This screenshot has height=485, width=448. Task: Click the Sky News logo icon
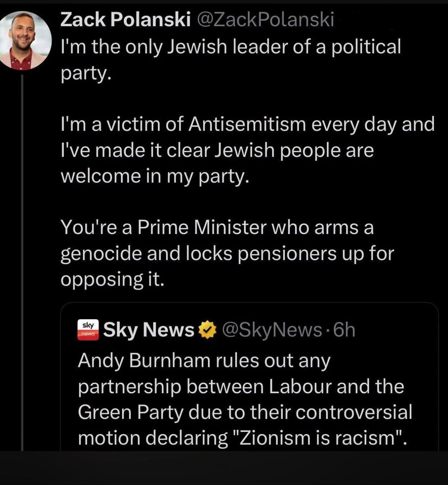pyautogui.click(x=88, y=330)
